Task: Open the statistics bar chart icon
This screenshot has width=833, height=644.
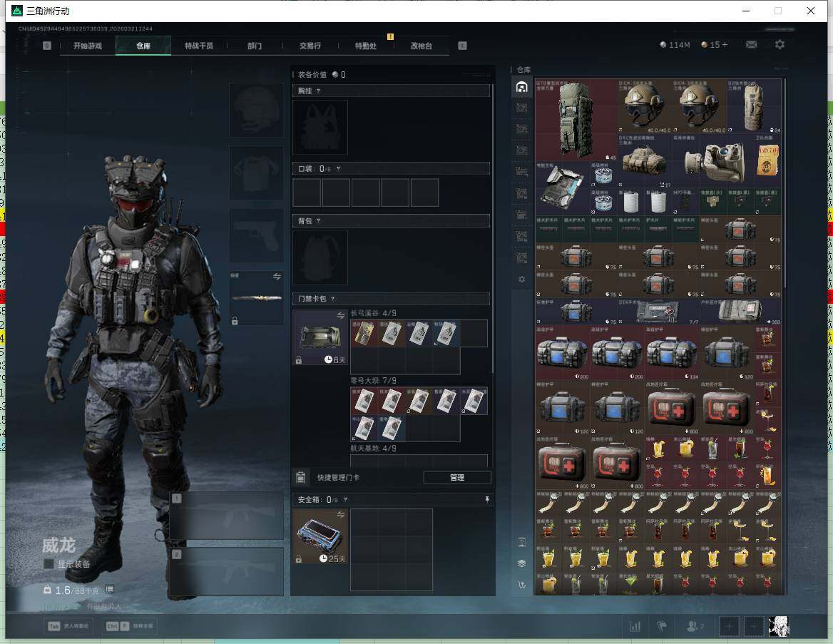Action: point(635,626)
